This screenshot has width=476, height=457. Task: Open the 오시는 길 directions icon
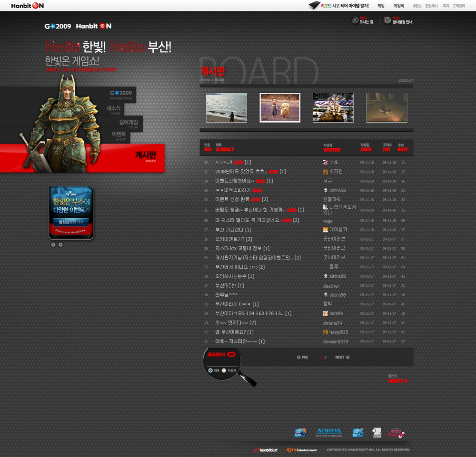coord(355,20)
